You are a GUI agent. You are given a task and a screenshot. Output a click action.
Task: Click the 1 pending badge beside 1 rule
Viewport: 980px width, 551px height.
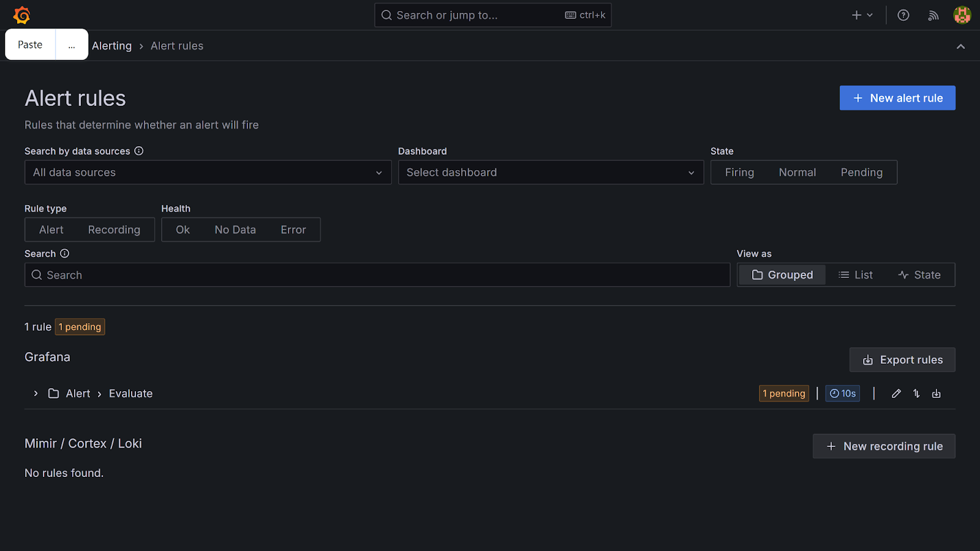point(80,327)
